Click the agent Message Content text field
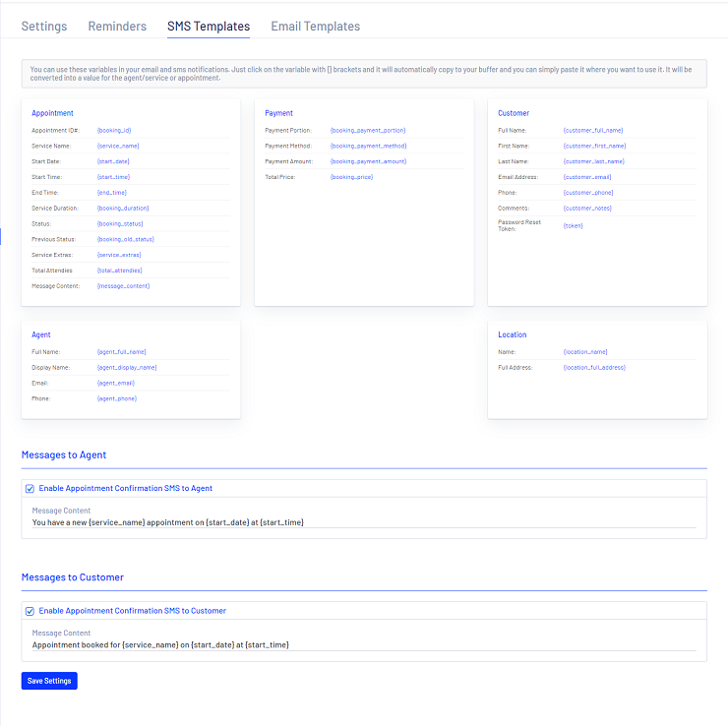Viewport: 728px width, 726px height. coord(363,522)
